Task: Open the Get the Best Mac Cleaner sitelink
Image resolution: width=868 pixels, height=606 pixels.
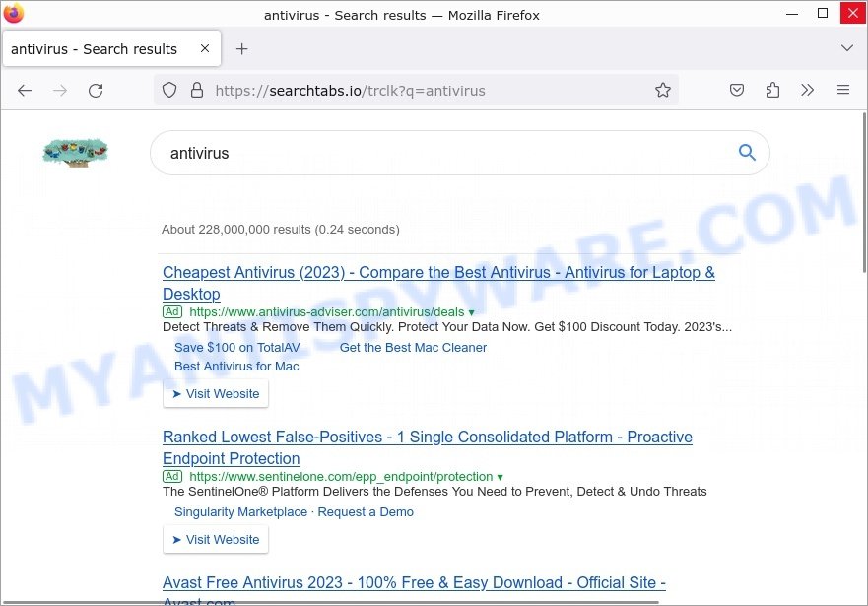Action: [413, 348]
